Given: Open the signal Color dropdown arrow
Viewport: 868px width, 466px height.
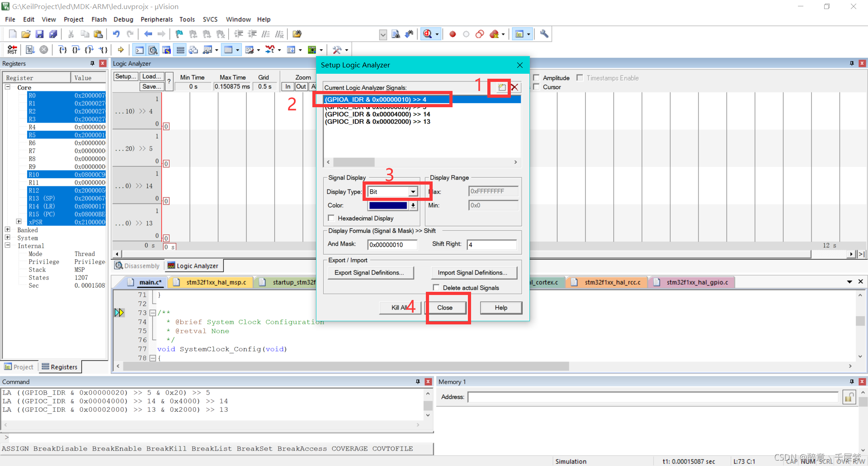Looking at the screenshot, I should (413, 205).
